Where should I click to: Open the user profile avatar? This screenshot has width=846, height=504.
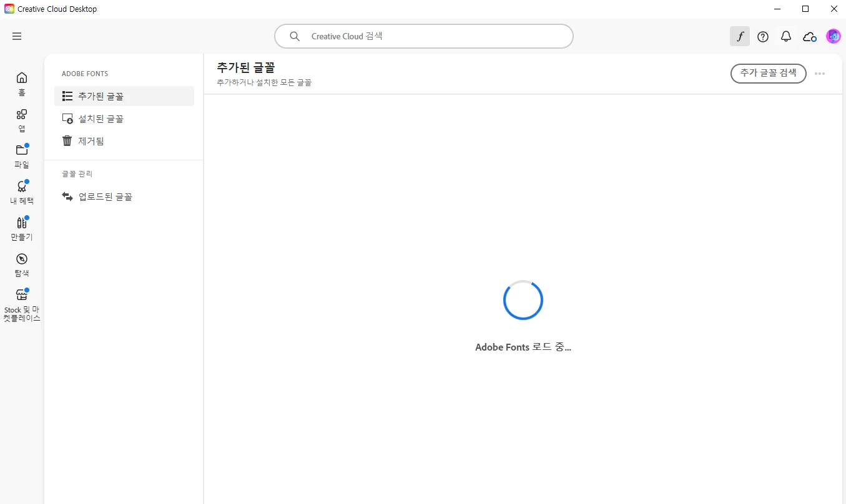pyautogui.click(x=833, y=36)
